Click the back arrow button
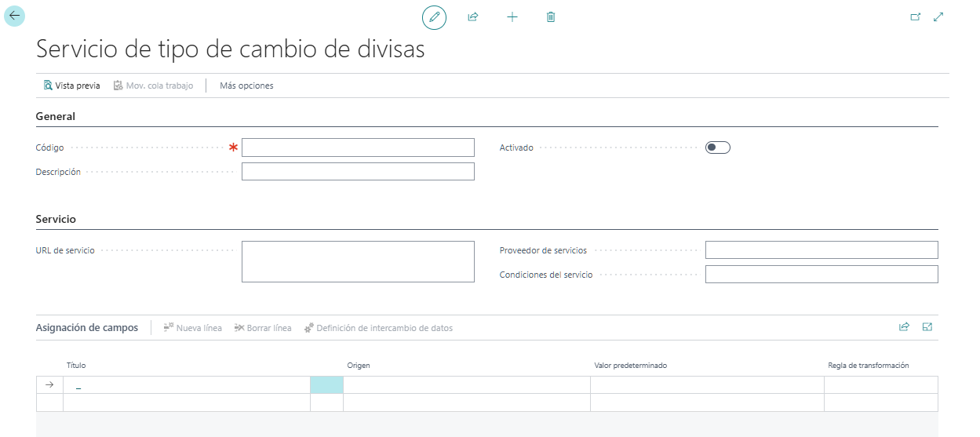The image size is (980, 437). coord(15,16)
